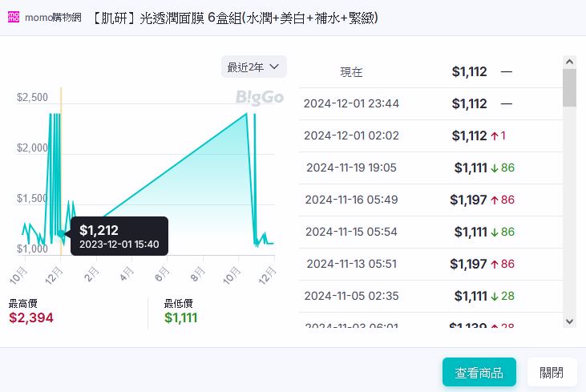This screenshot has width=586, height=392.
Task: Select the 2024-12-01 02:02 price entry
Action: [x=351, y=135]
